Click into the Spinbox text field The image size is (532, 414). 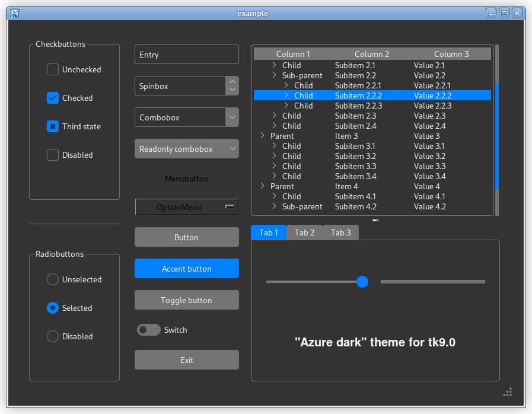pyautogui.click(x=180, y=86)
